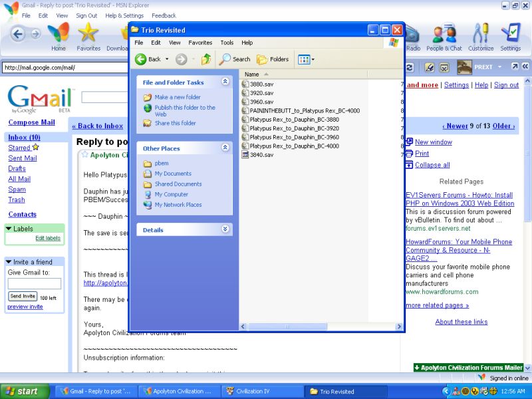Open Settings in MSN Explorer toolbar

[x=510, y=37]
